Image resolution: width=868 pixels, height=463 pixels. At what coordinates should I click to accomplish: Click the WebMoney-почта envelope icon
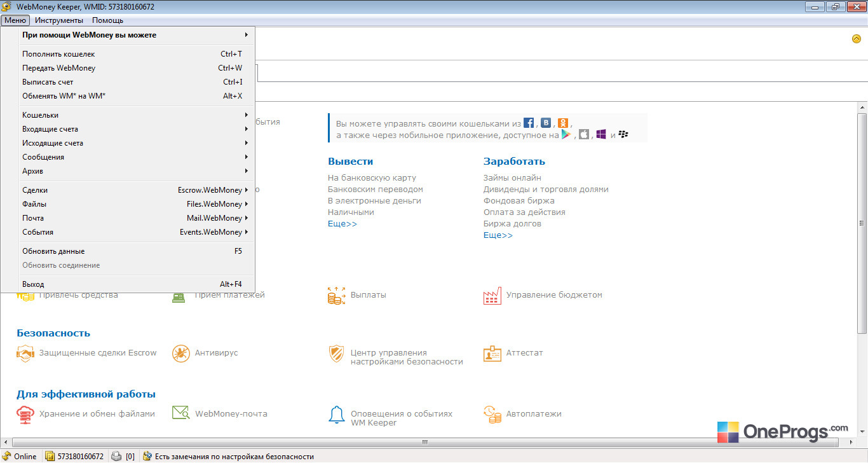tap(181, 413)
